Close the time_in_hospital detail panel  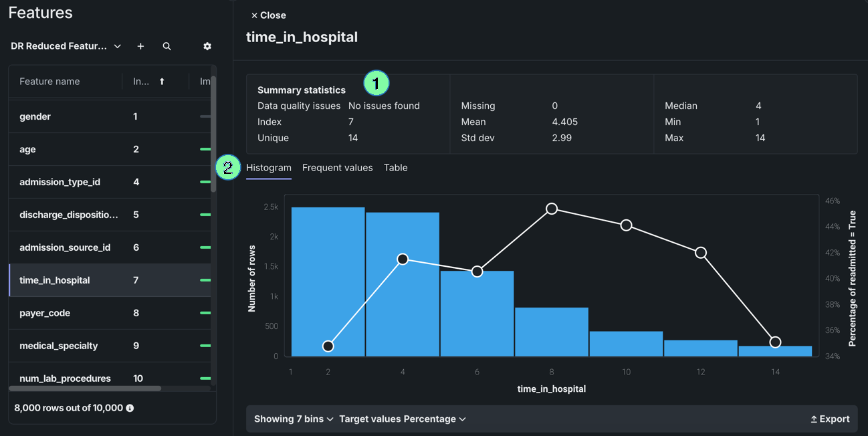268,15
